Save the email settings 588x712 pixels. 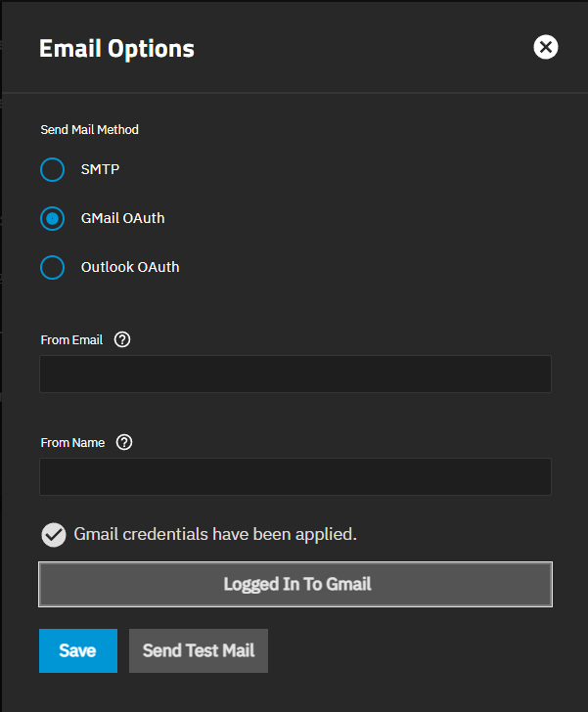point(77,650)
